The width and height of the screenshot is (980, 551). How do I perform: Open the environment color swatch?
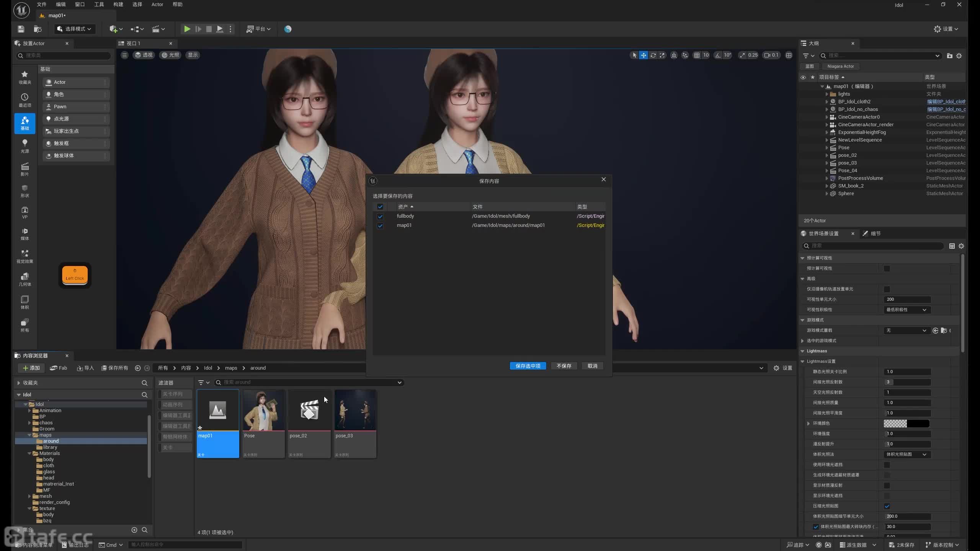tap(906, 424)
